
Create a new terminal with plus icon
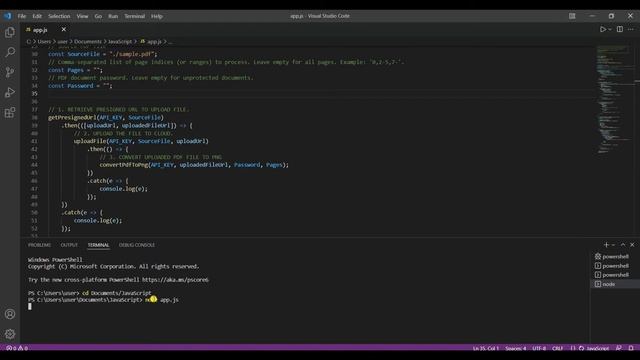tap(606, 244)
